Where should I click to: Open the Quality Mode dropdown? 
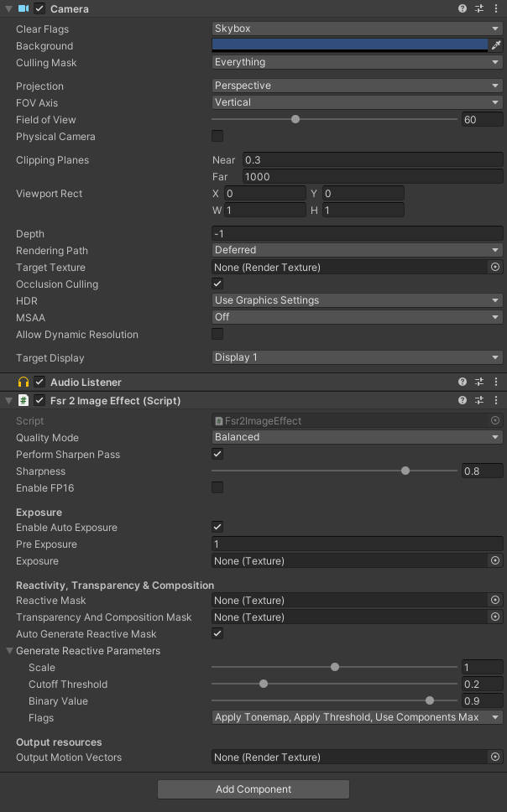point(357,437)
